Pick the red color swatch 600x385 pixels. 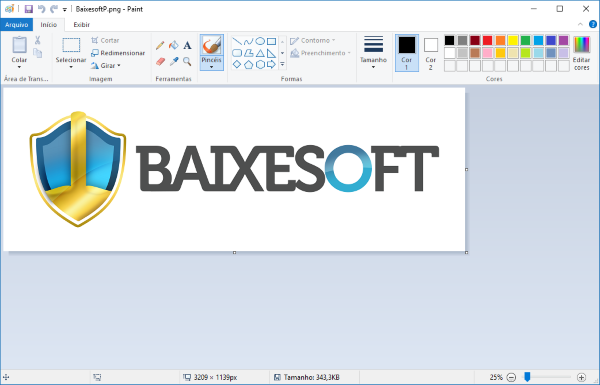488,40
